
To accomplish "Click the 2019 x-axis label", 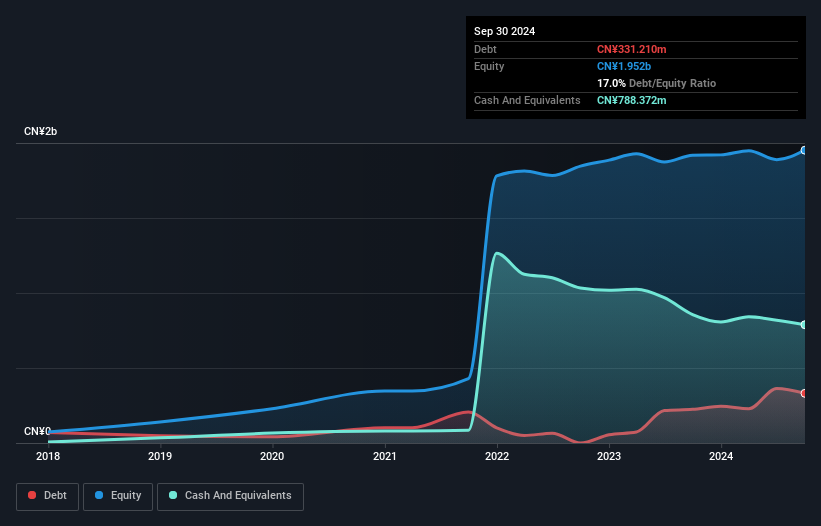I will click(x=160, y=456).
